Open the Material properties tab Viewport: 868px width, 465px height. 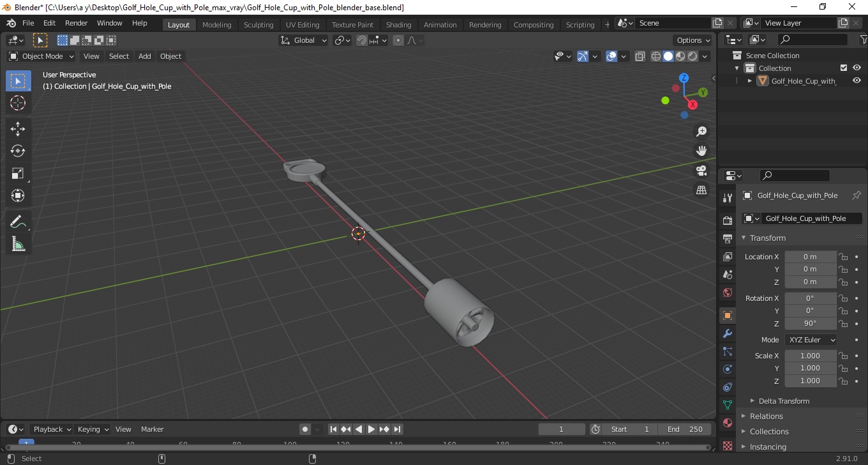[727, 423]
